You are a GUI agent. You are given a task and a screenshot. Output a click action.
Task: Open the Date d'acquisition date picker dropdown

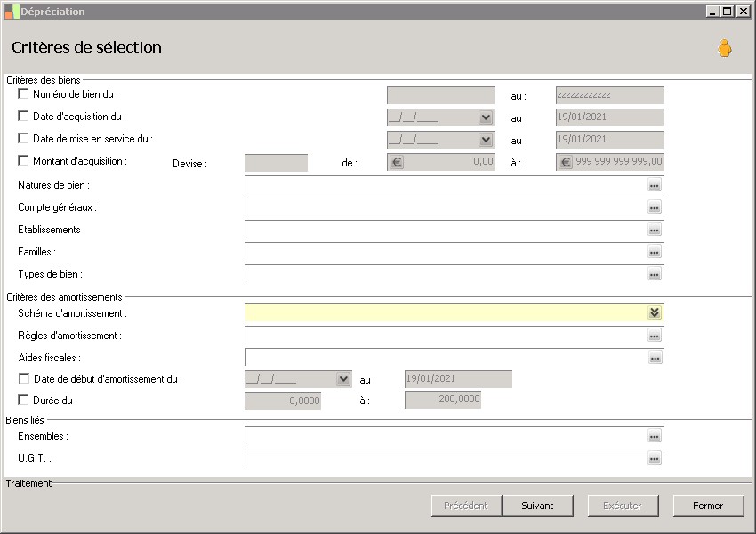click(x=486, y=117)
